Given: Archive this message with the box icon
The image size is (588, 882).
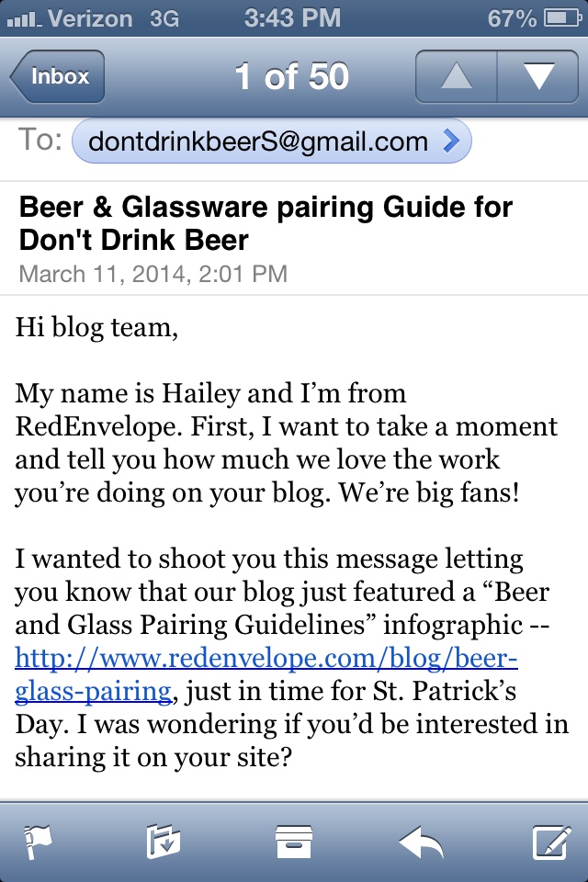Looking at the screenshot, I should point(294,841).
